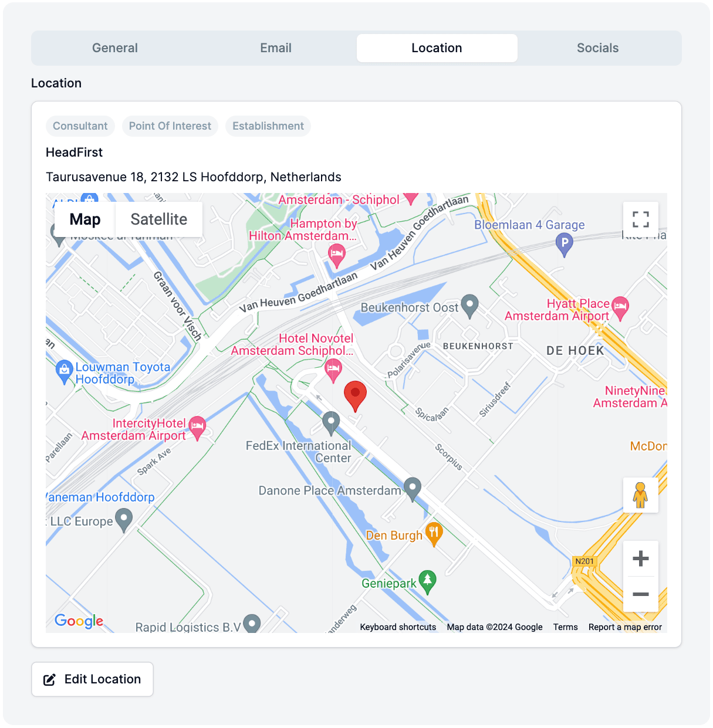Open the map Terms link
The width and height of the screenshot is (713, 728).
click(565, 627)
